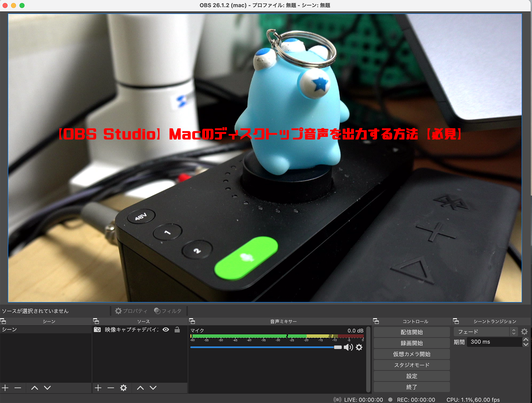
Task: Pop out the Sources dock icon
Action: pos(96,321)
